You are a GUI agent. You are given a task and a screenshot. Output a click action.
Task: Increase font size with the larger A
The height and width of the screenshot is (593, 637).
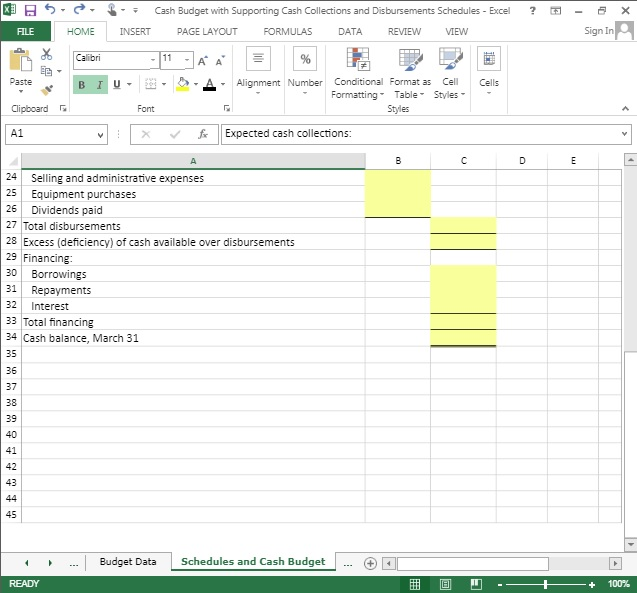click(203, 61)
